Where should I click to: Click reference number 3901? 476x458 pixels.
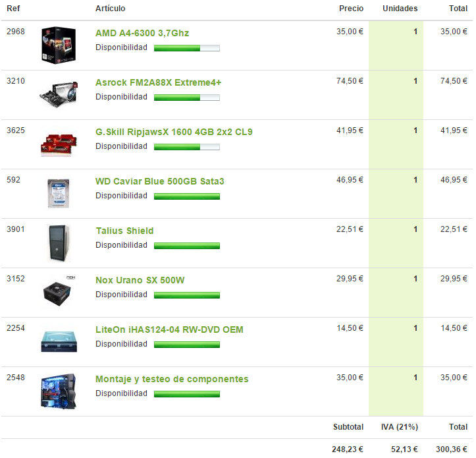(x=16, y=229)
